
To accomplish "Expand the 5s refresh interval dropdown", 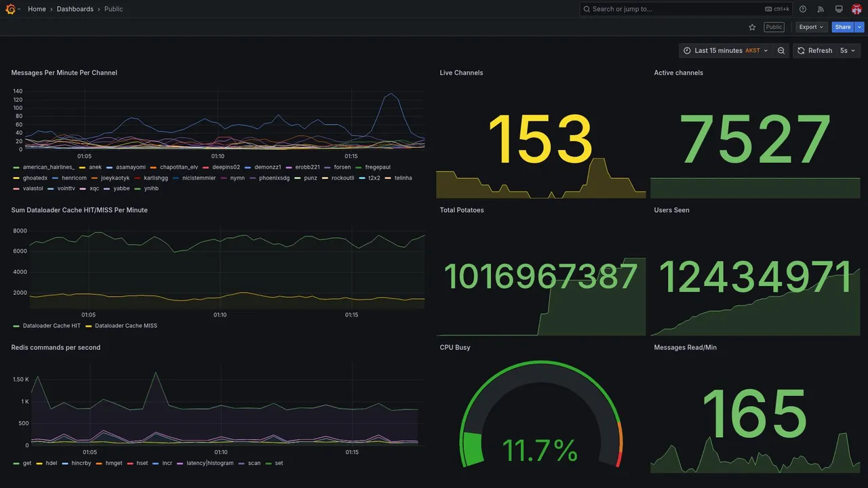I will pyautogui.click(x=848, y=51).
